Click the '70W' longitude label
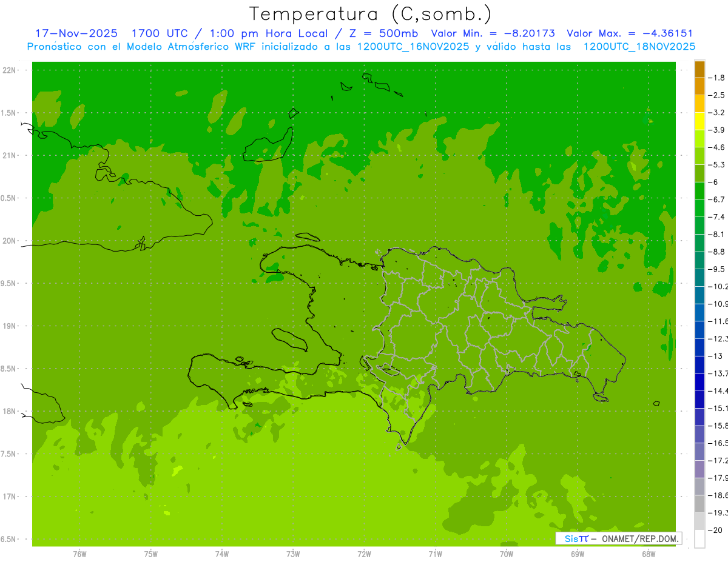The image size is (728, 562). click(507, 554)
